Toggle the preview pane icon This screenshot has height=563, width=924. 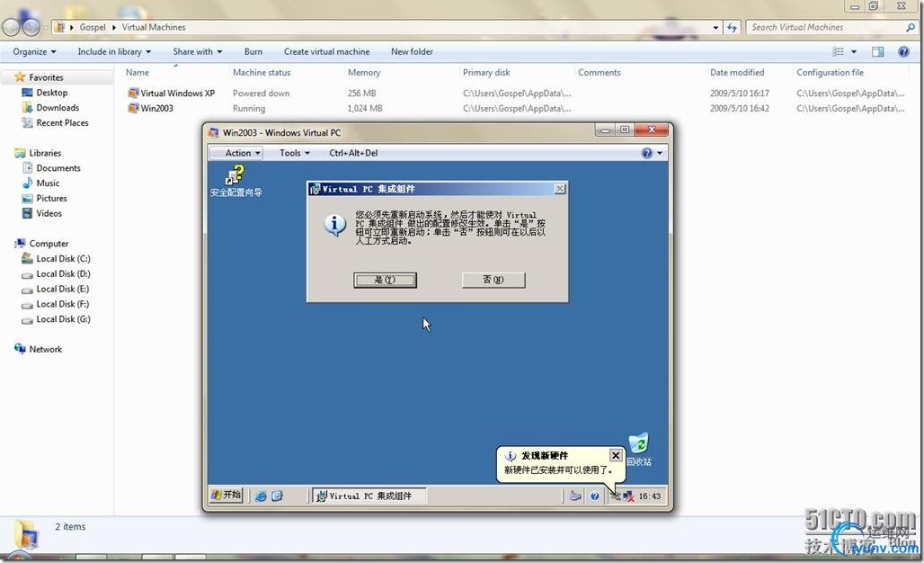(877, 52)
